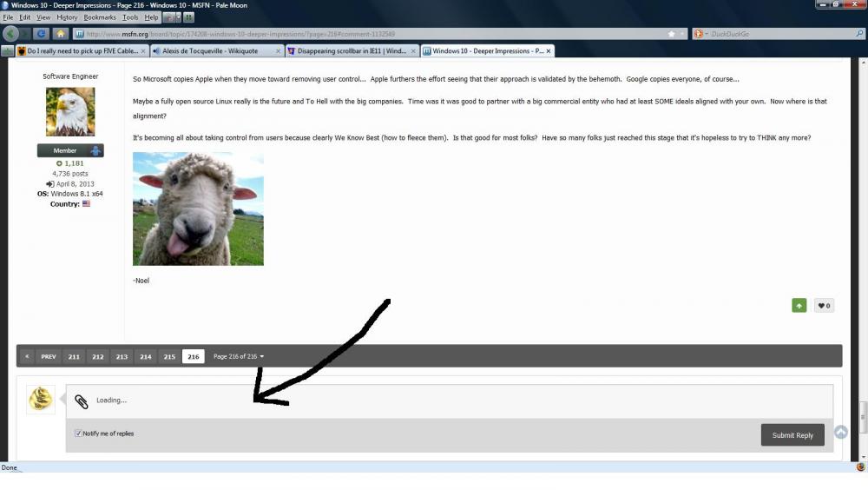The image size is (868, 490).
Task: Toggle 'Notify me of replies' checkbox
Action: 78,434
